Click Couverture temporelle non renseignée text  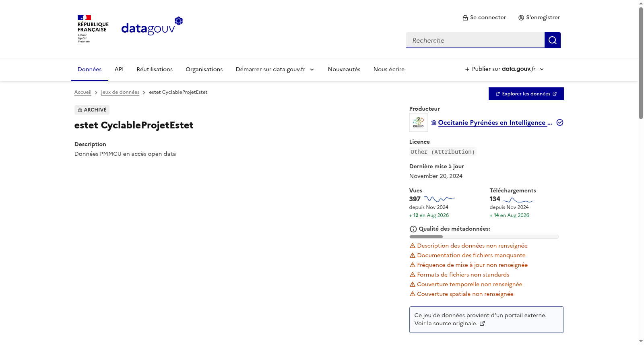[x=470, y=284]
